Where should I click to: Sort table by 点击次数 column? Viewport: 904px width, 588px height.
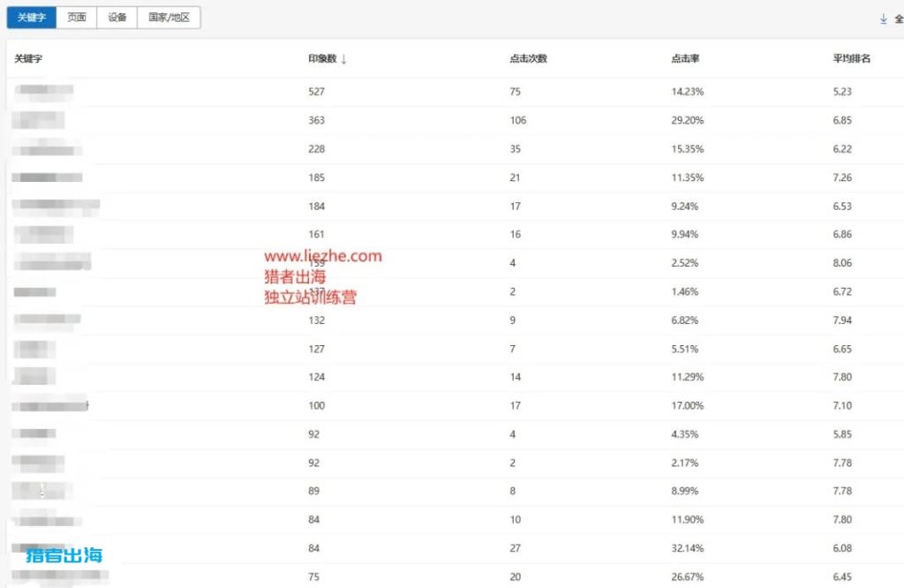tap(528, 59)
